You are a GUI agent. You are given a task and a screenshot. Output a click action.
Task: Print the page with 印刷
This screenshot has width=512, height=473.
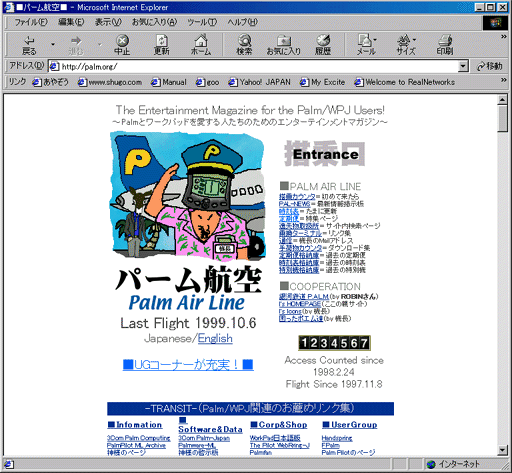point(445,45)
